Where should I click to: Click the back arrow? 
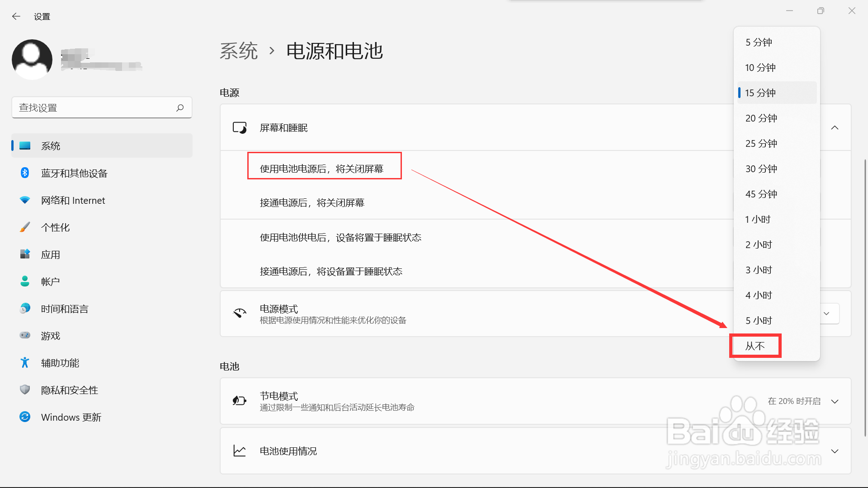pos(16,16)
